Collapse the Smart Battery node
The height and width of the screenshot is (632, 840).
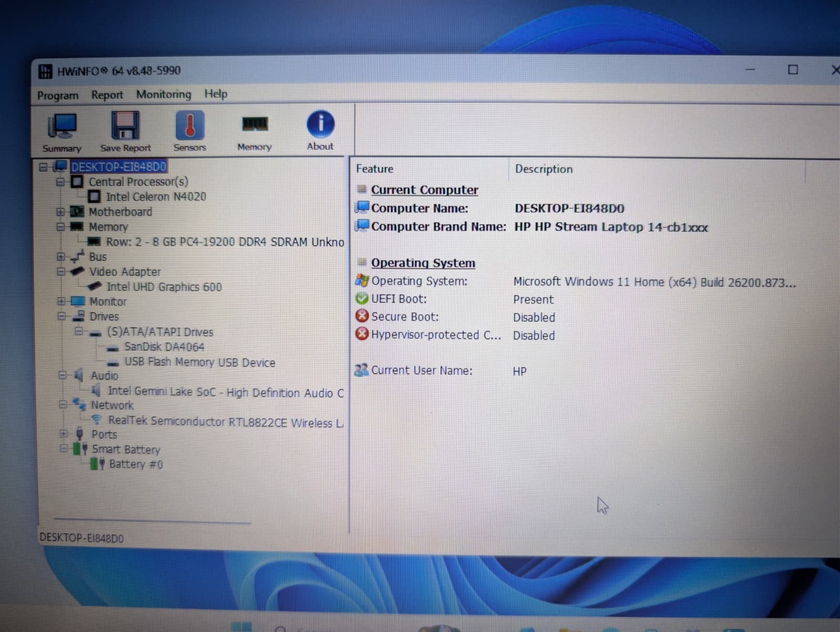[x=64, y=449]
